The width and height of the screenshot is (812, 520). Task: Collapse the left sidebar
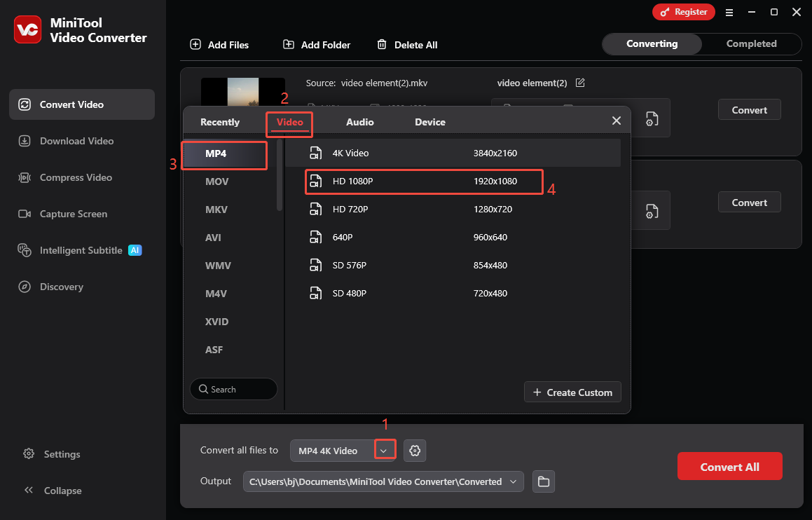point(52,491)
